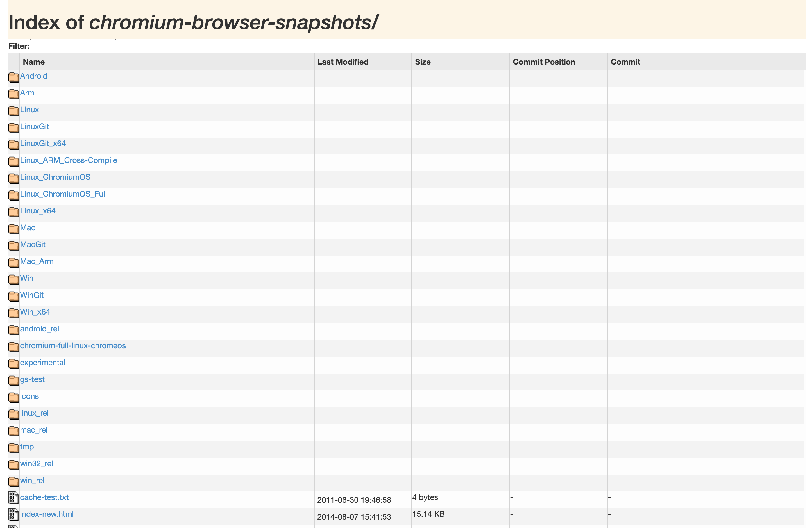The height and width of the screenshot is (528, 812).
Task: Open the android_rel directory link
Action: 40,329
